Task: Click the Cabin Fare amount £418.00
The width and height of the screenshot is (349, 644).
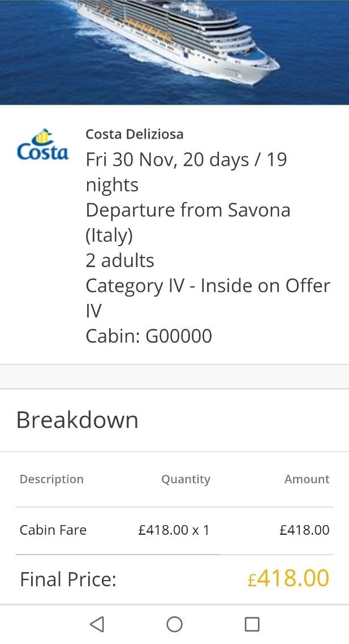Action: [x=304, y=530]
